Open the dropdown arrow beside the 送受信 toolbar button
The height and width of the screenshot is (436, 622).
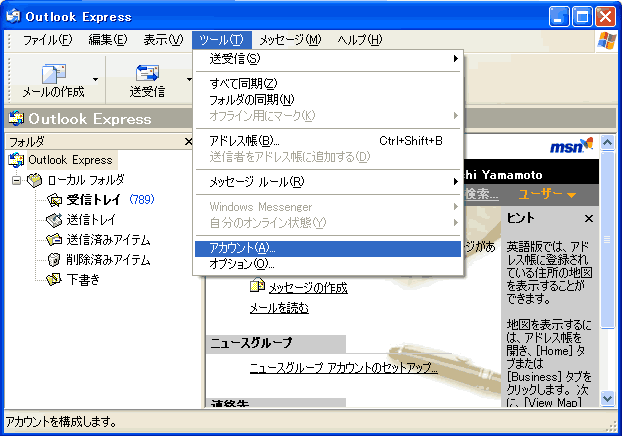coord(189,80)
